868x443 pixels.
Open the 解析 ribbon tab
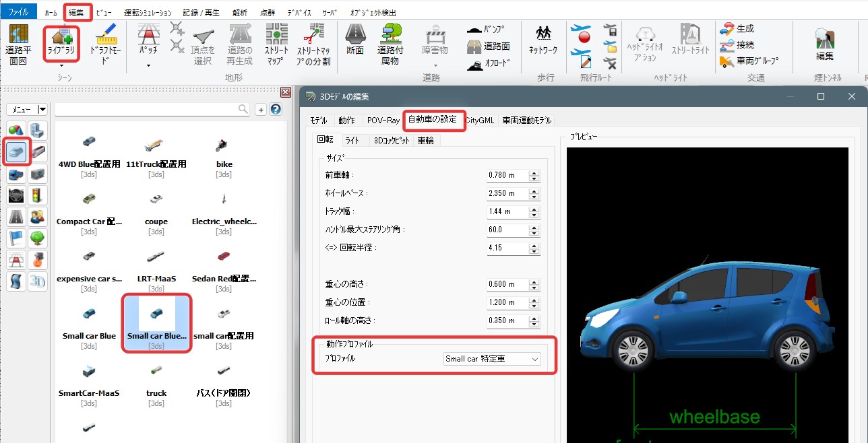[x=239, y=13]
